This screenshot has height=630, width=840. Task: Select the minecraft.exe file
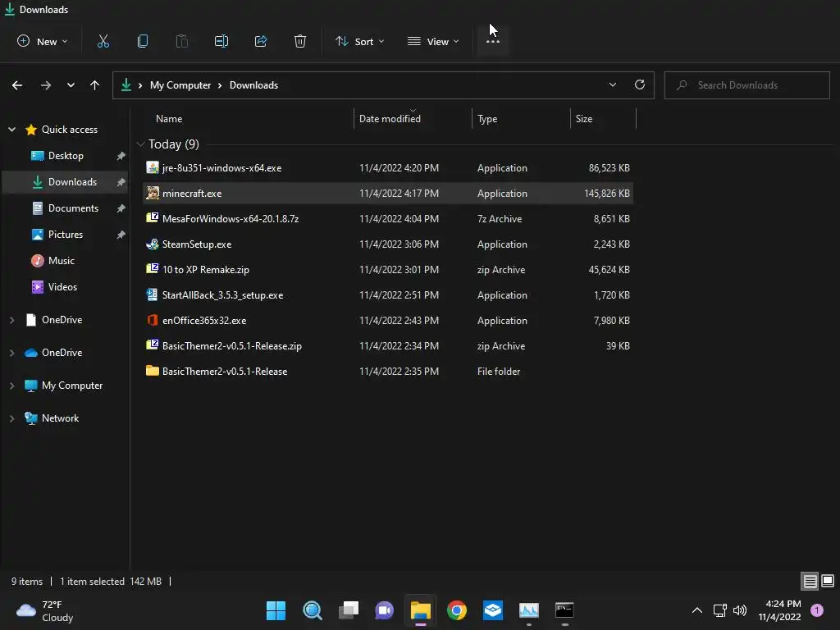[x=388, y=194]
